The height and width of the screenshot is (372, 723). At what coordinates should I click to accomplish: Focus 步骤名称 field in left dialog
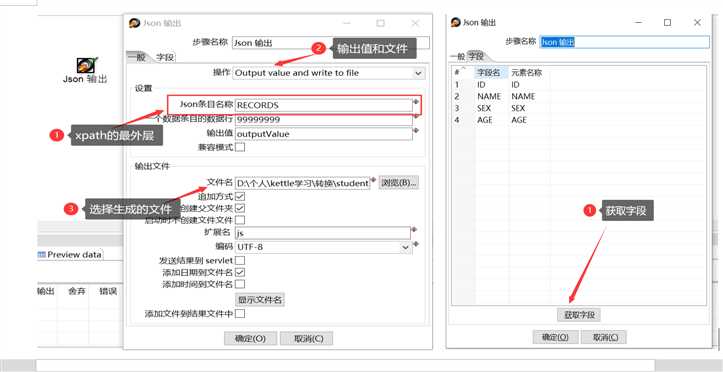[331, 43]
